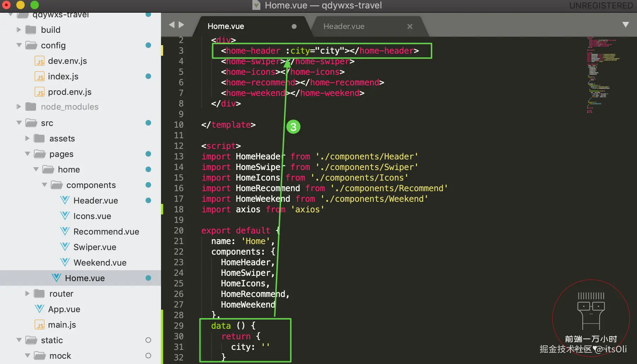Click line number 19 in the gutter
This screenshot has width=637, height=364.
(x=179, y=220)
